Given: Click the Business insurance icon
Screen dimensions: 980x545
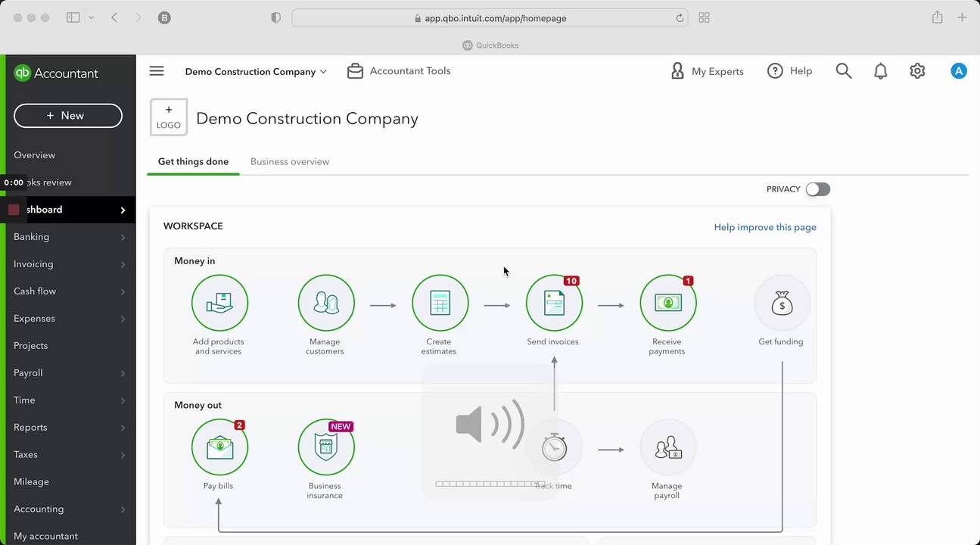Looking at the screenshot, I should coord(326,447).
